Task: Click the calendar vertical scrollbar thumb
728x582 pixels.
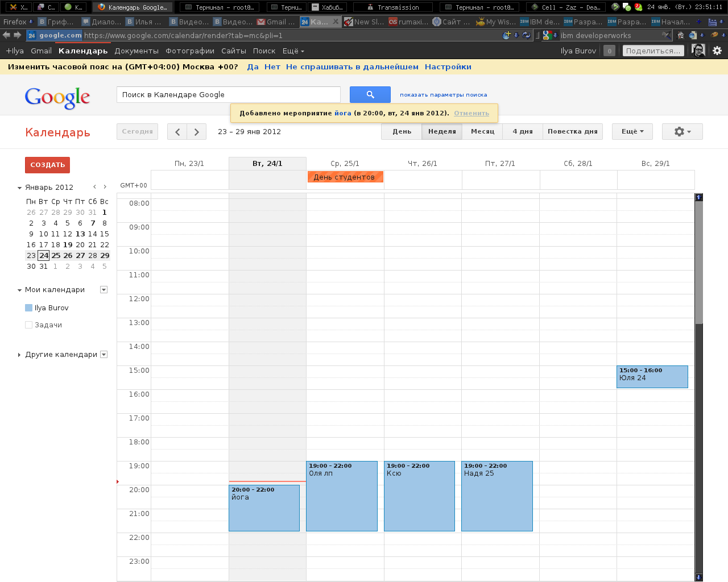Action: tap(698, 261)
